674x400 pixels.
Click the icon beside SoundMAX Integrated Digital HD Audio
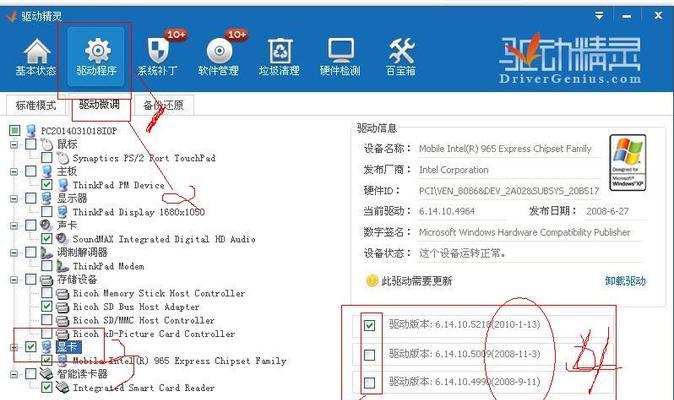point(63,238)
